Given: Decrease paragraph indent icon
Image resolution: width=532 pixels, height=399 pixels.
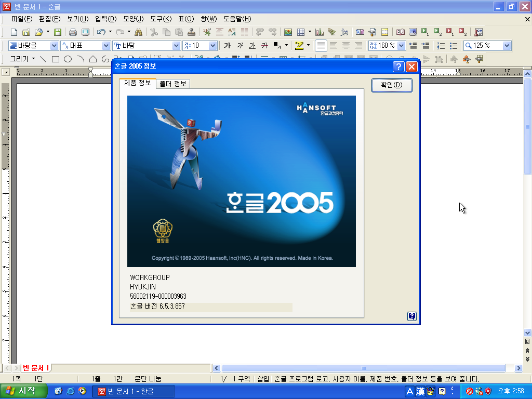Looking at the screenshot, I should (x=413, y=46).
